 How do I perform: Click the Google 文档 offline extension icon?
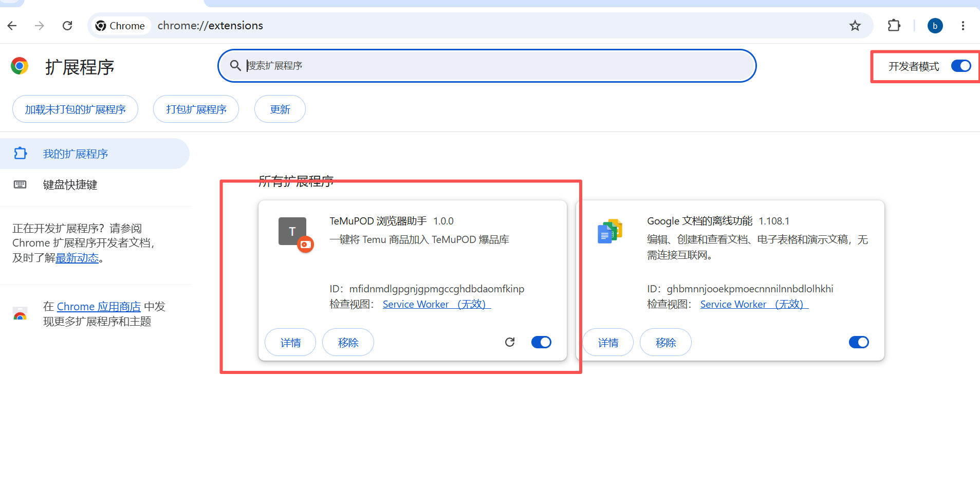(x=610, y=231)
